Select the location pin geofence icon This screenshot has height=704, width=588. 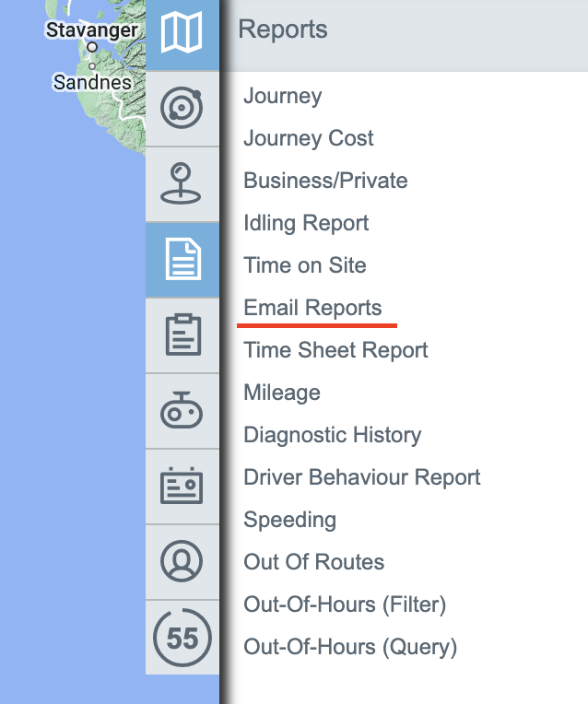pos(182,183)
